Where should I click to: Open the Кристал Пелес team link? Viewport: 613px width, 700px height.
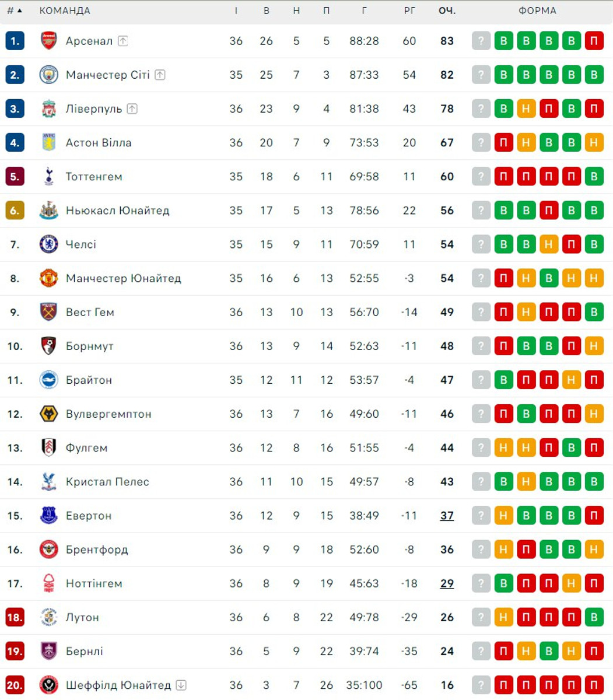point(107,481)
